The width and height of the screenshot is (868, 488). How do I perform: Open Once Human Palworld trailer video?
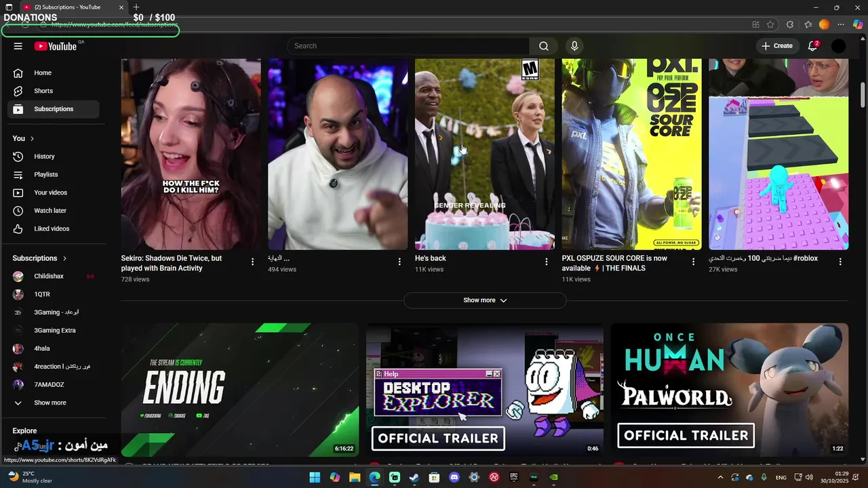(x=730, y=389)
